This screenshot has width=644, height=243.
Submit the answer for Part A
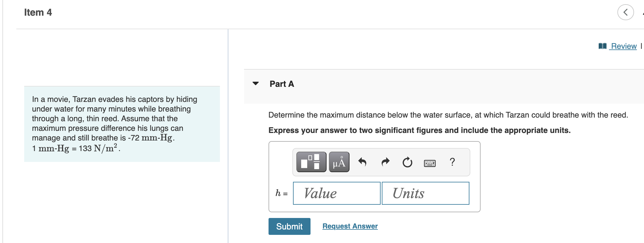[x=289, y=226]
